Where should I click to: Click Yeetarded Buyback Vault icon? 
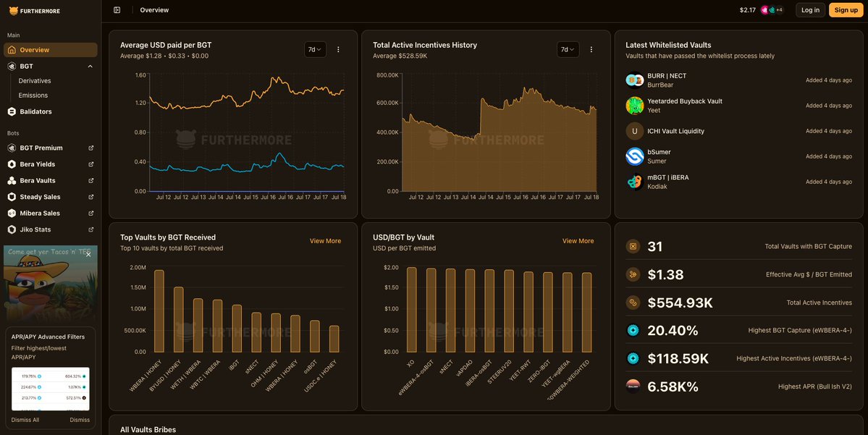(x=634, y=105)
